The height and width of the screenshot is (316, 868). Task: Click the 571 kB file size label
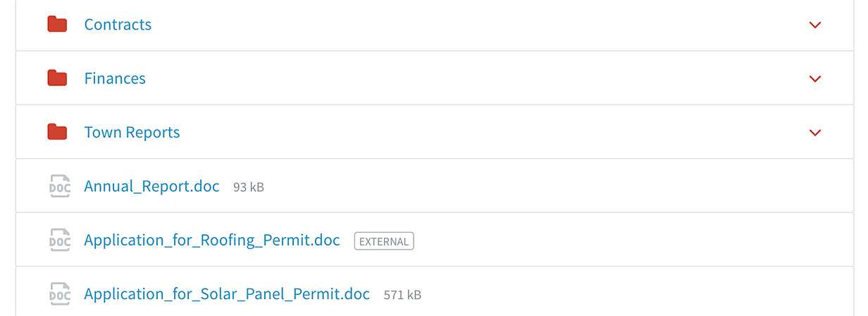tap(402, 295)
